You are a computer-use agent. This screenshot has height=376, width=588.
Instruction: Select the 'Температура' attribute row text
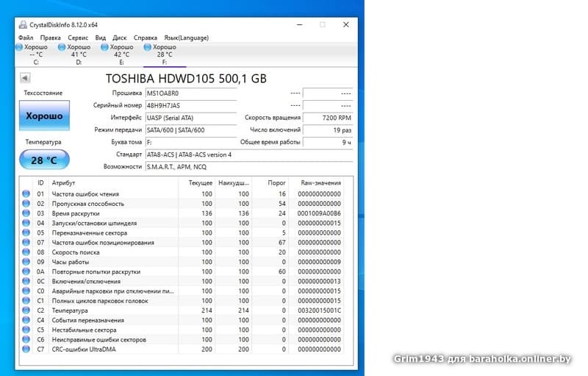coord(70,311)
